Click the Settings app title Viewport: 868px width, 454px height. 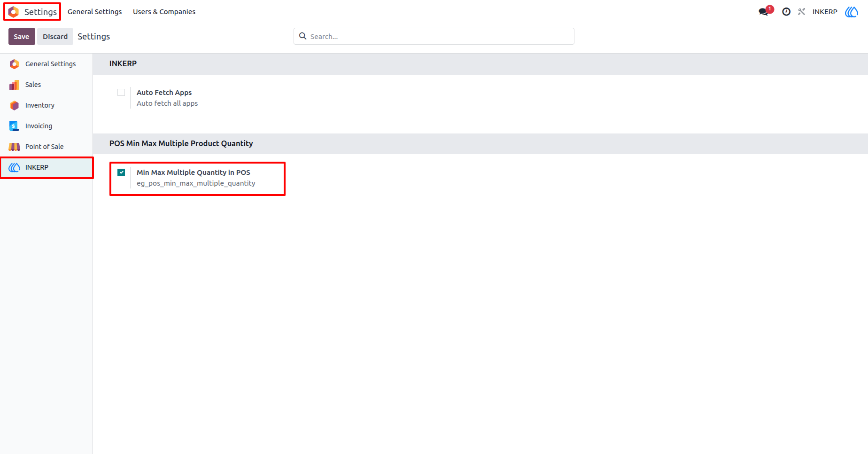(x=40, y=12)
